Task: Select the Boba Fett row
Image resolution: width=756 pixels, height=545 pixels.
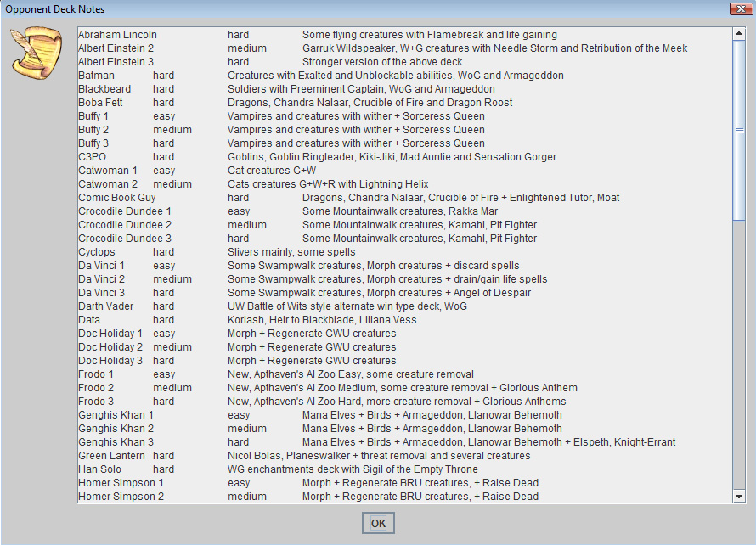Action: (101, 103)
